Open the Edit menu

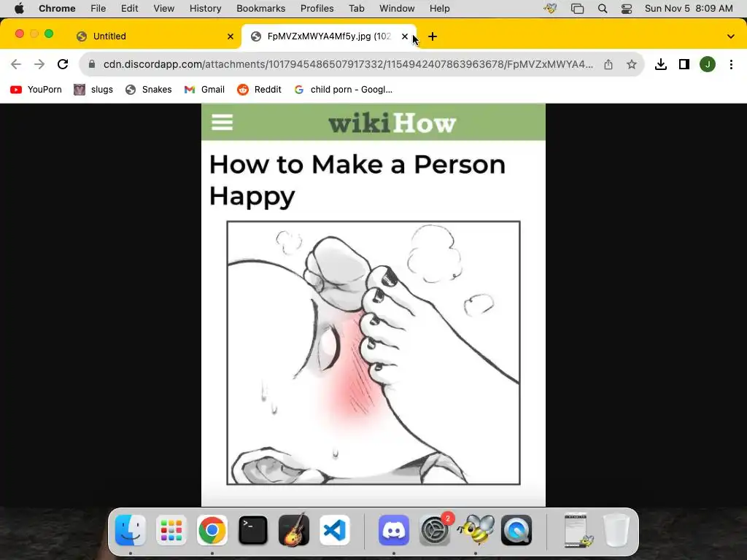(129, 9)
